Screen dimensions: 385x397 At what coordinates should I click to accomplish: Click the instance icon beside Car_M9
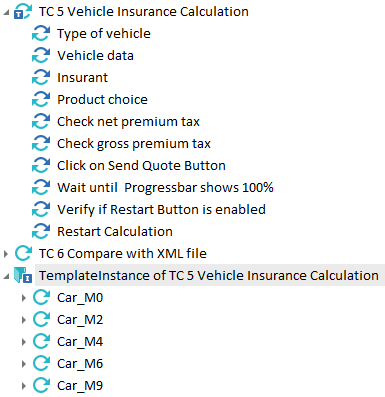(x=41, y=386)
